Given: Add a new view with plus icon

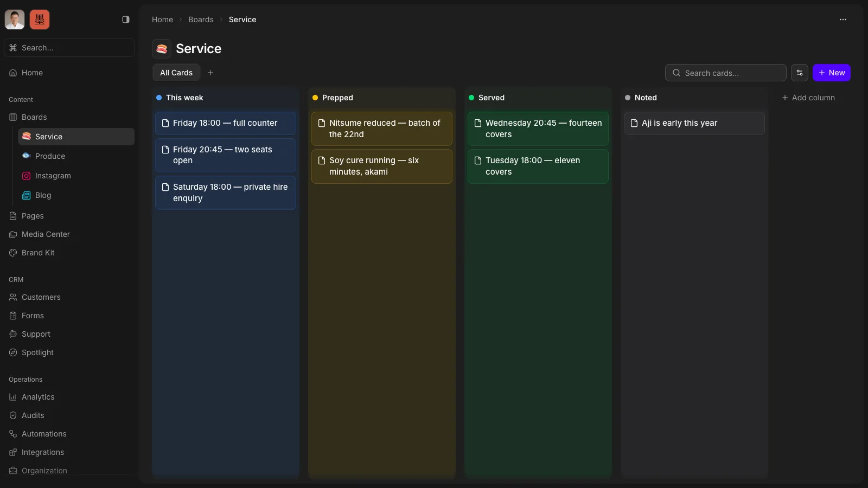Looking at the screenshot, I should click(x=210, y=73).
